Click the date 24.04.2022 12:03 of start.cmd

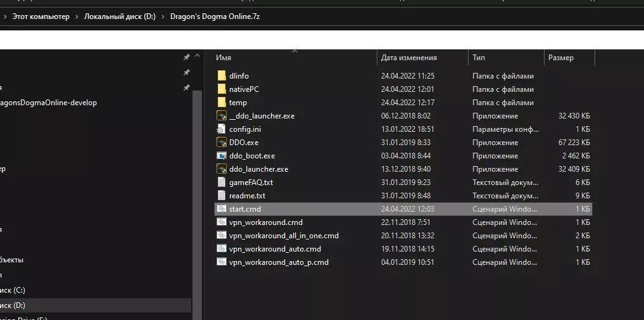coord(407,209)
